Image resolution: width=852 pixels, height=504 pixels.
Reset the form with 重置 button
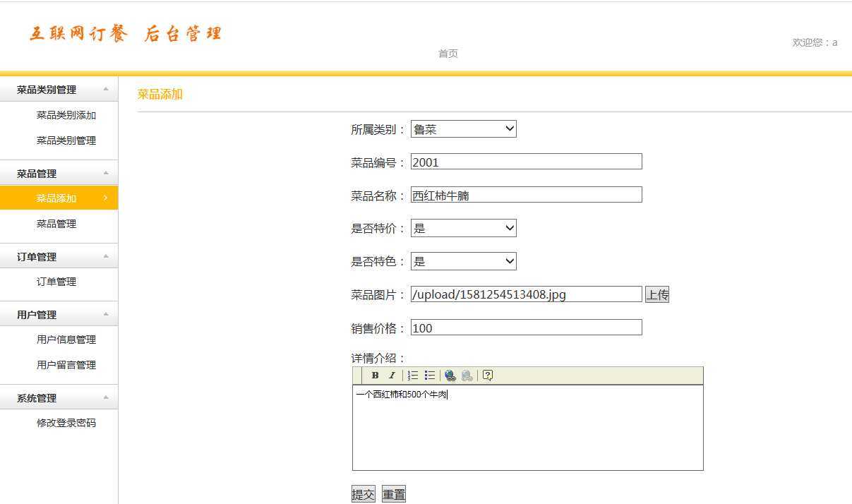tap(394, 494)
